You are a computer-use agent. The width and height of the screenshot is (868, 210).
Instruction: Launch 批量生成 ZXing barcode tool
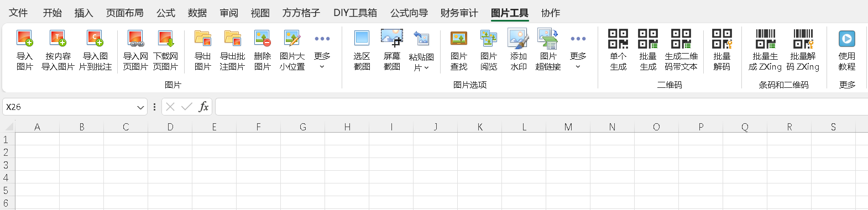765,39
